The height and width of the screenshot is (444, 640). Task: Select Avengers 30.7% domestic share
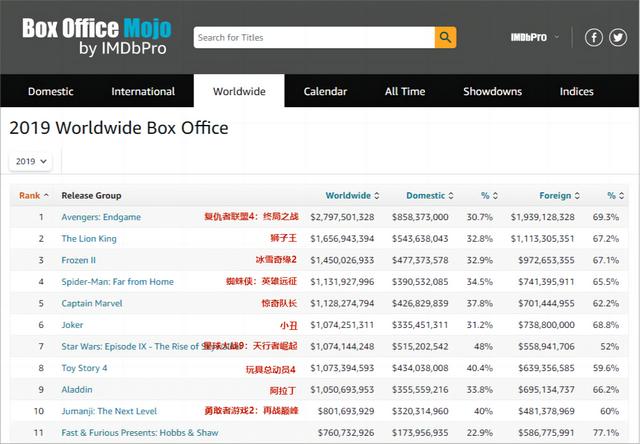click(x=480, y=217)
